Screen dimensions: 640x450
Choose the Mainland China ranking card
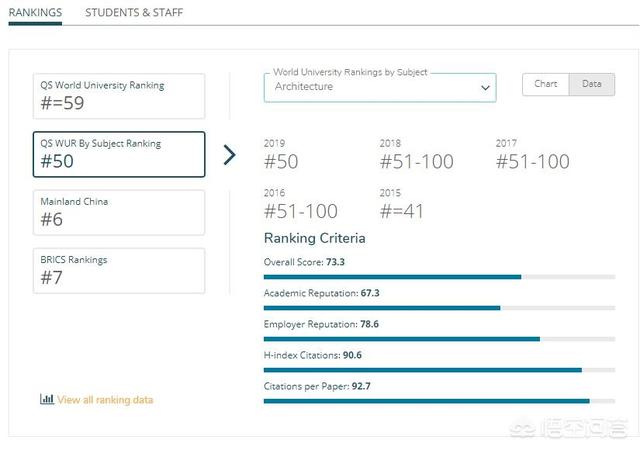coord(119,212)
